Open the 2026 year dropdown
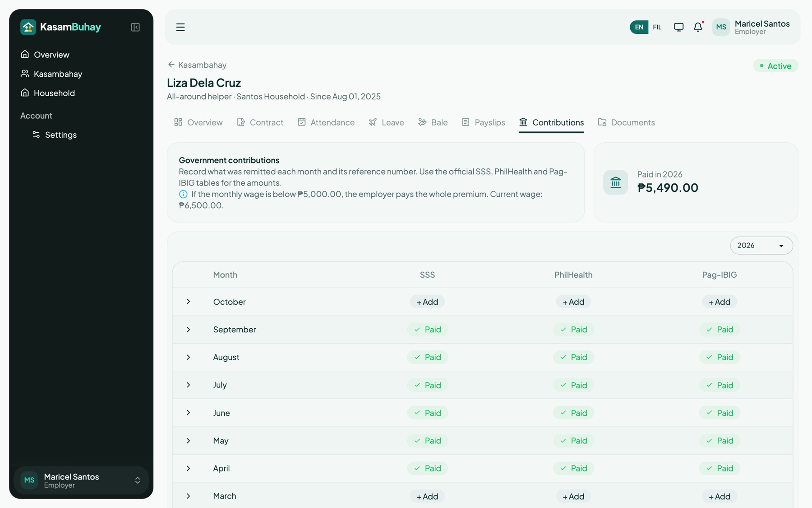 (x=761, y=245)
